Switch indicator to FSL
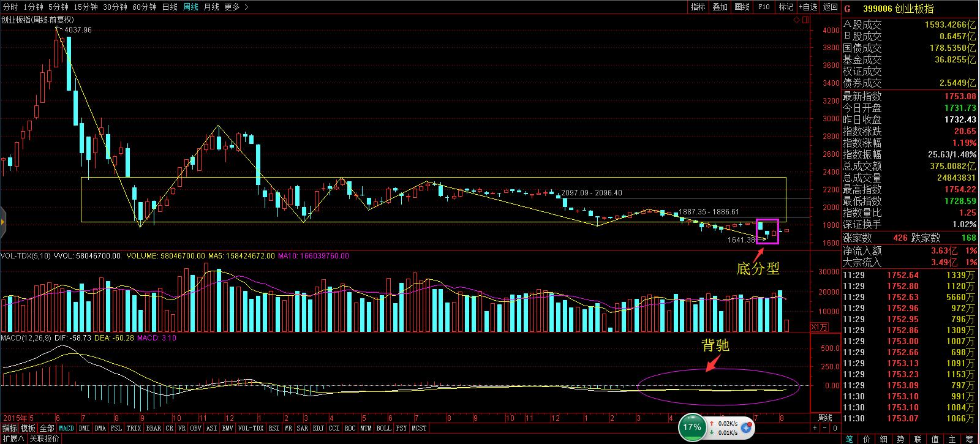 coord(116,428)
